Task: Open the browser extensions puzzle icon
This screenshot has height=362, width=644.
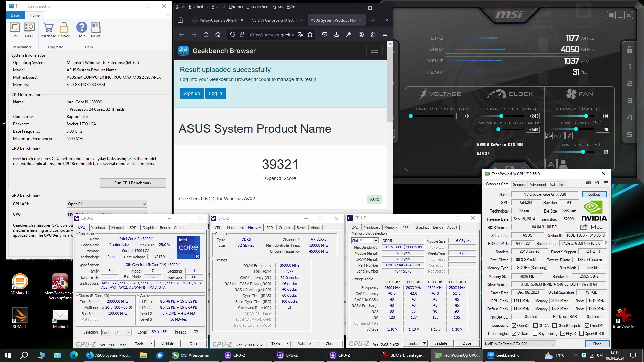Action: [373, 34]
